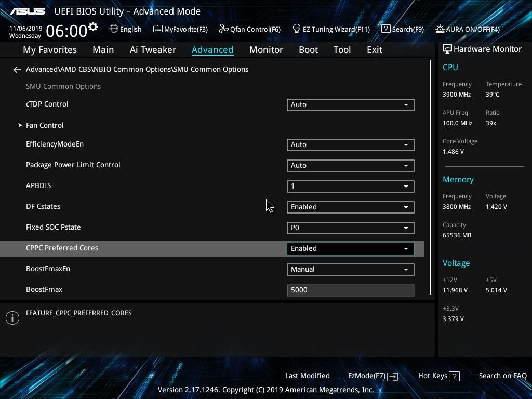Select the BoostFmax label
Viewport: 532px width, 399px height.
(x=44, y=290)
